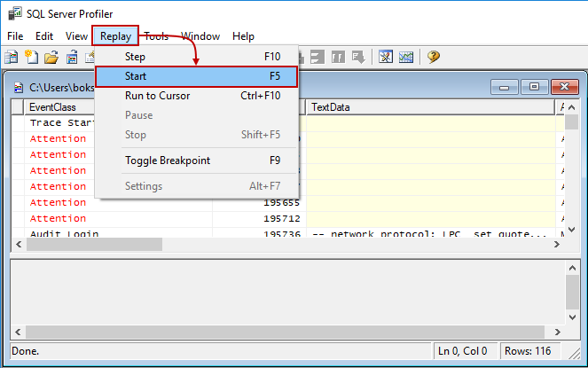The image size is (588, 368).
Task: Click the detail pane horizontal scroll thumb
Action: click(285, 332)
